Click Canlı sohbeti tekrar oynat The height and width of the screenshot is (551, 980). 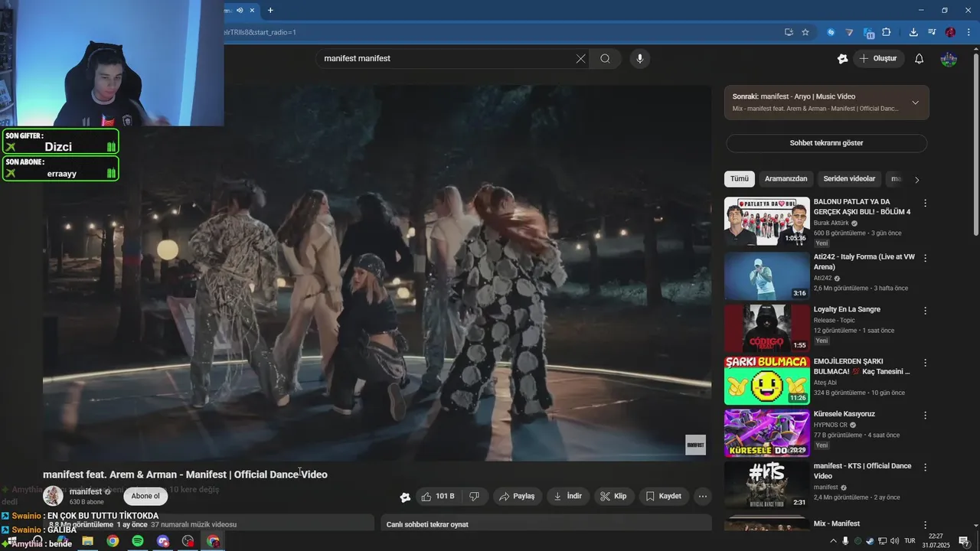coord(427,524)
